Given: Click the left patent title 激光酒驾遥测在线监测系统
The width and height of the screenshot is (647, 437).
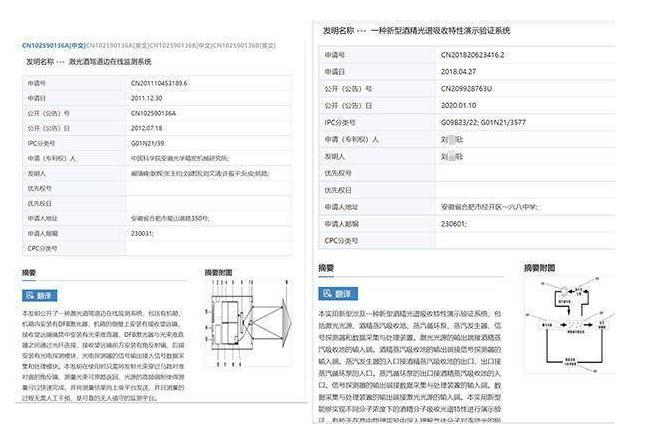Looking at the screenshot, I should point(110,61).
